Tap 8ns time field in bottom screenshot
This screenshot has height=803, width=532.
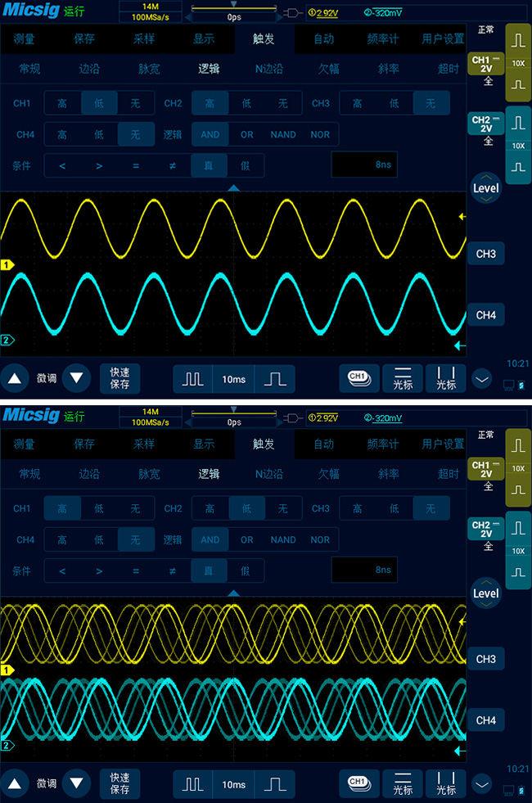point(364,570)
